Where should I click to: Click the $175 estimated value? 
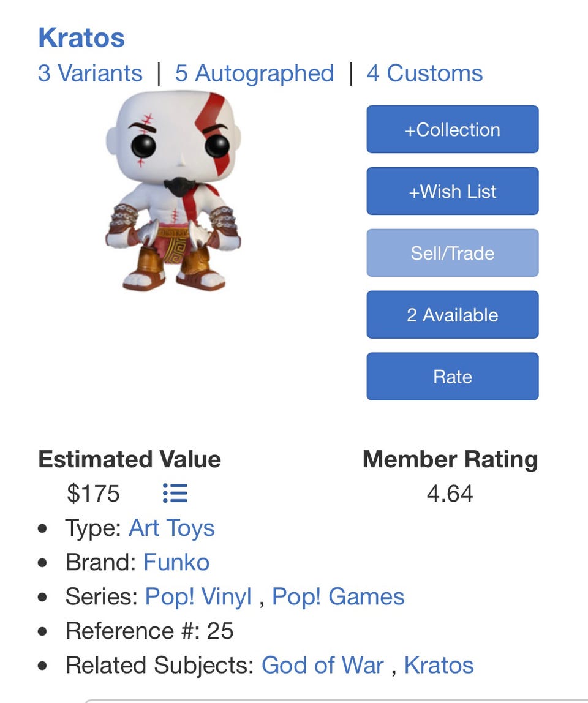93,494
